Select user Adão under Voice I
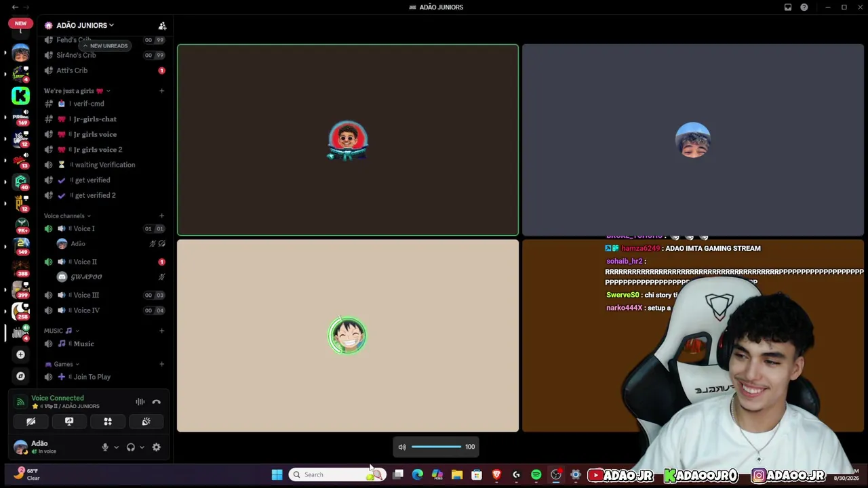The width and height of the screenshot is (868, 488). (111, 244)
